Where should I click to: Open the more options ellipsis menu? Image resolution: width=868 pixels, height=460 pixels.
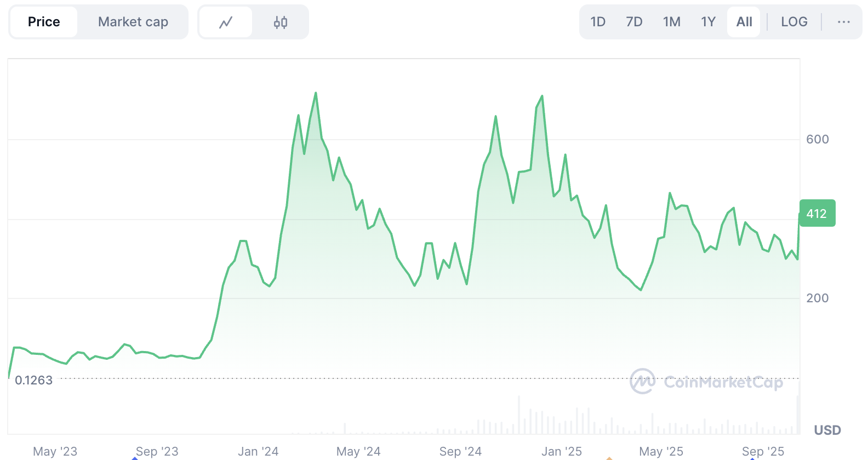tap(843, 22)
